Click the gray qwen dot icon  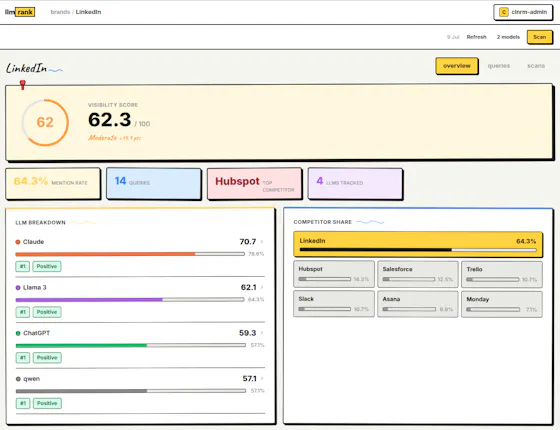[18, 379]
